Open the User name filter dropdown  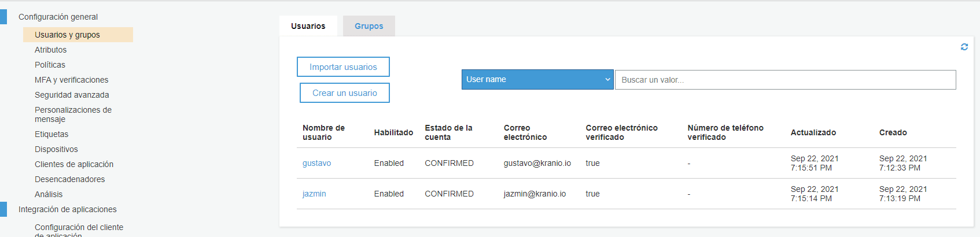(537, 80)
